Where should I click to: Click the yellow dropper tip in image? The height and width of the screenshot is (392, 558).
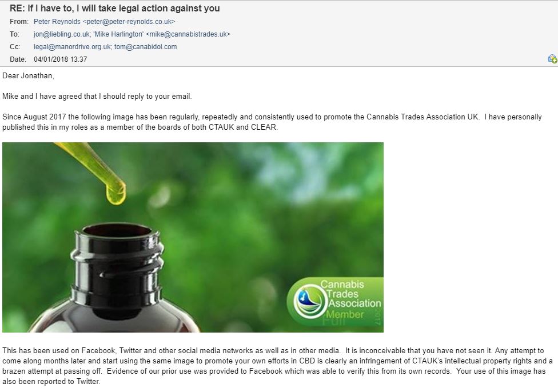116,193
